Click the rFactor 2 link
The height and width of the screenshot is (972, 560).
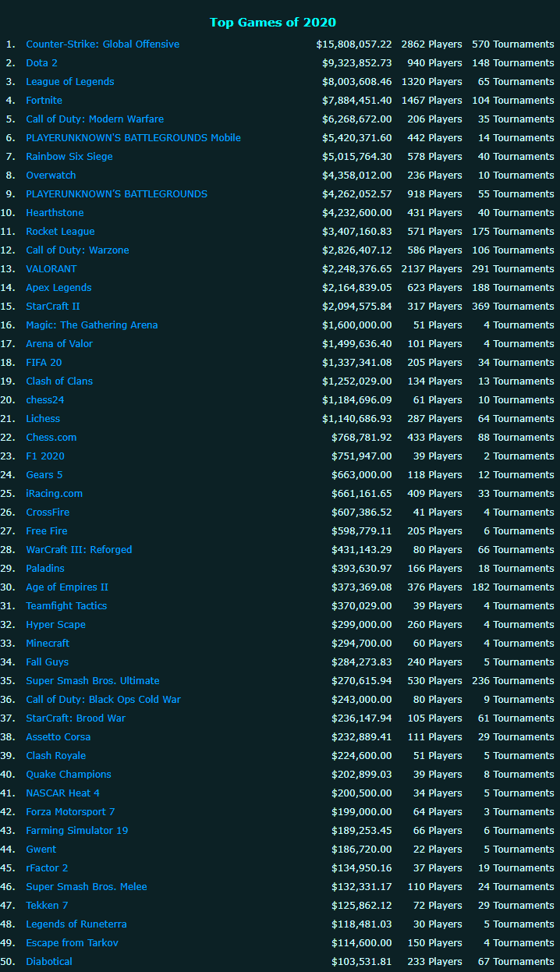47,868
